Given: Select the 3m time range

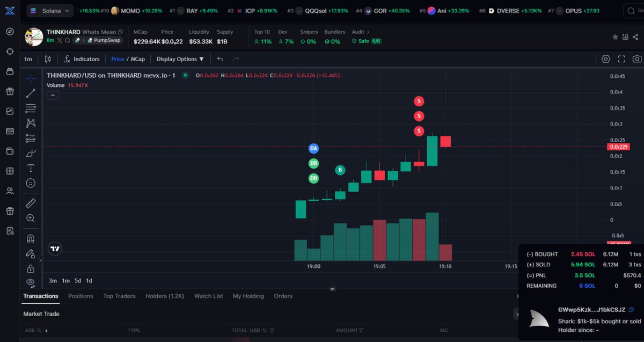Looking at the screenshot, I should [x=53, y=281].
